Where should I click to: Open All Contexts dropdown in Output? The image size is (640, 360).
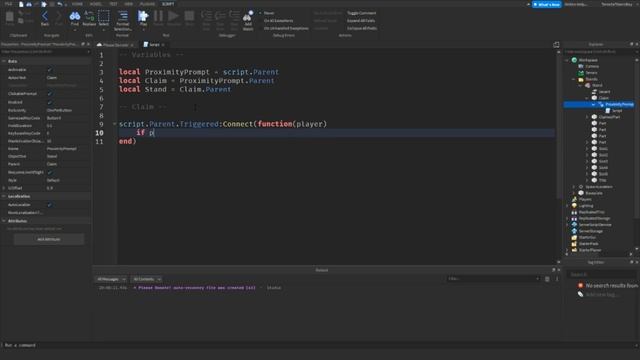click(147, 279)
